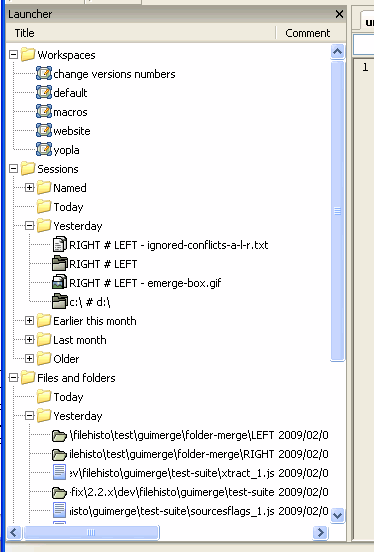Click the Comment column header

point(311,33)
